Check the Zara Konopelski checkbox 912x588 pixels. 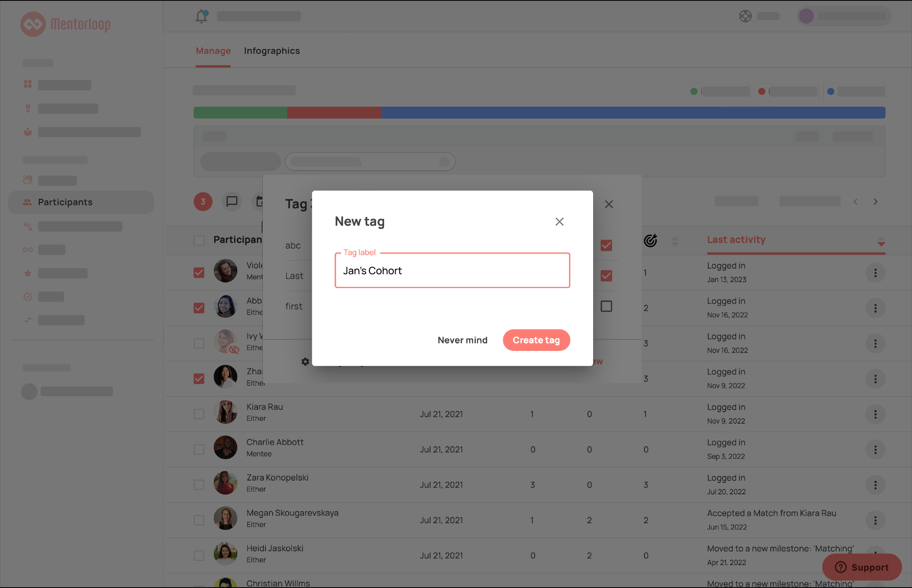[x=199, y=484]
